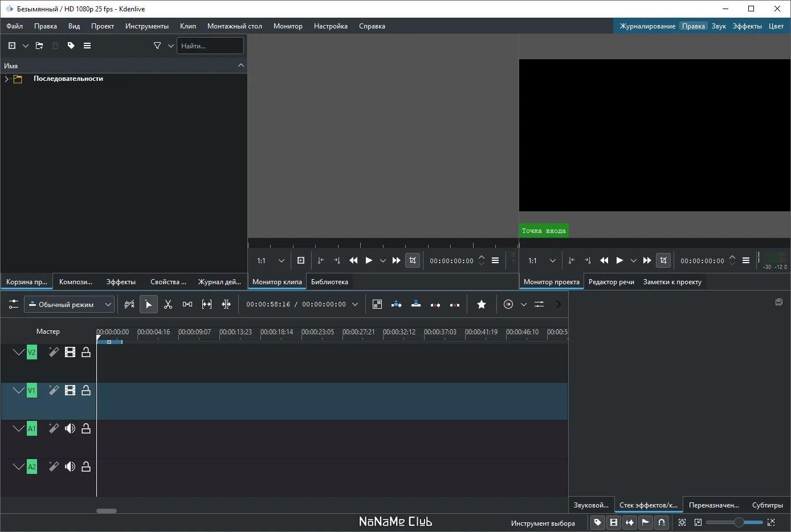Click the add clip icon in bin
Image resolution: width=791 pixels, height=532 pixels.
[12, 46]
